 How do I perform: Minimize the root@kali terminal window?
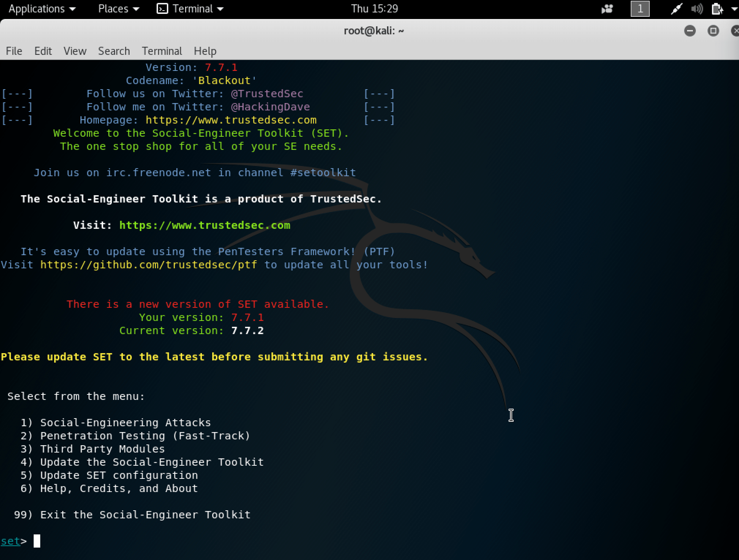[x=690, y=31]
